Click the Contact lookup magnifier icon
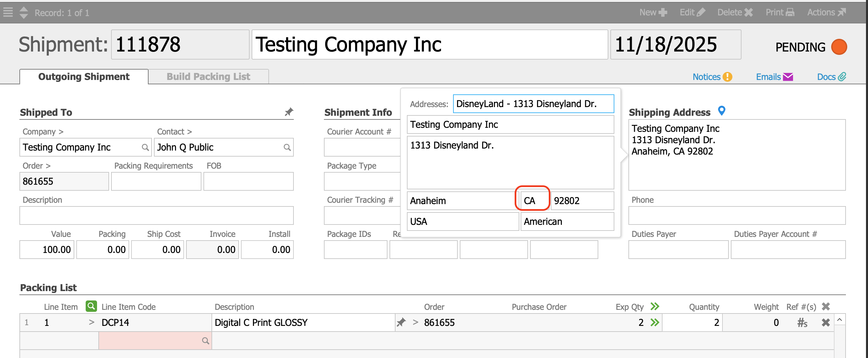868x358 pixels. (287, 148)
